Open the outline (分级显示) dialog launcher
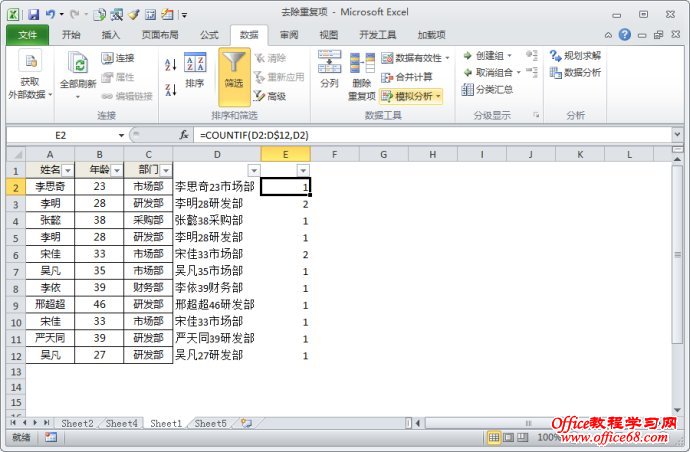 click(x=536, y=115)
